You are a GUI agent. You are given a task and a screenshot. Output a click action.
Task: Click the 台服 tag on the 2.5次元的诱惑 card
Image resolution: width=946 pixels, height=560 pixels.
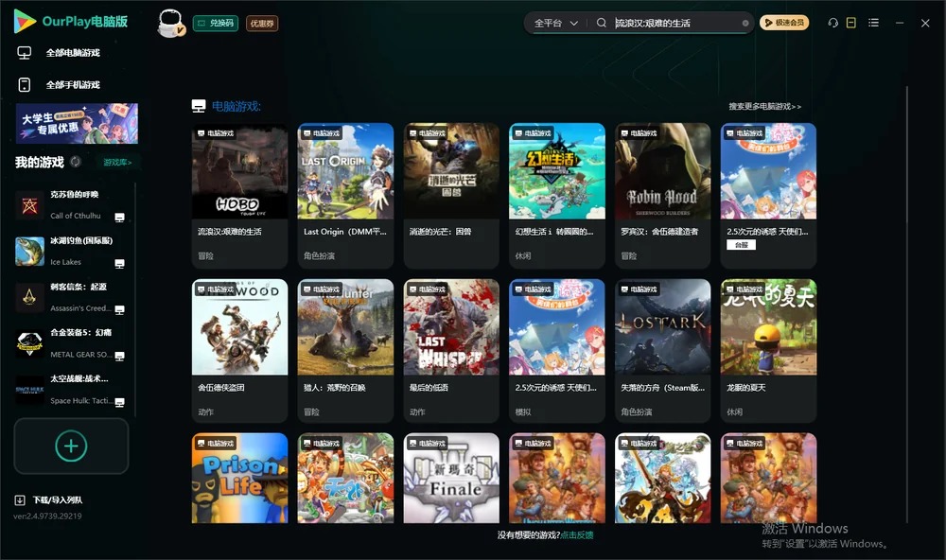pyautogui.click(x=741, y=244)
